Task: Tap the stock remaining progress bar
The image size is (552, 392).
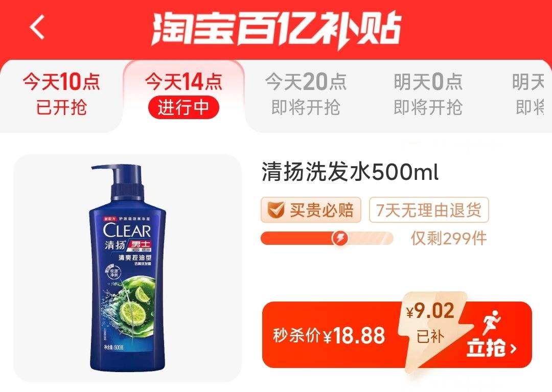Action: (327, 239)
